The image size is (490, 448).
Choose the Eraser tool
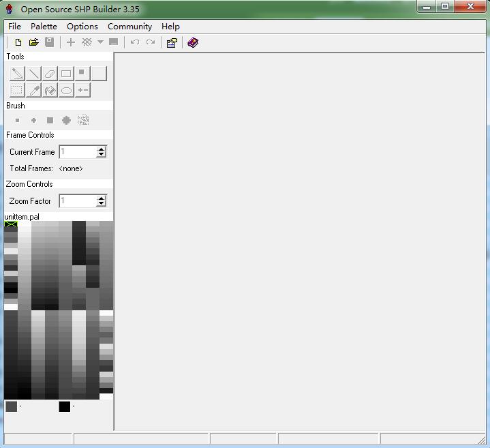pos(50,74)
